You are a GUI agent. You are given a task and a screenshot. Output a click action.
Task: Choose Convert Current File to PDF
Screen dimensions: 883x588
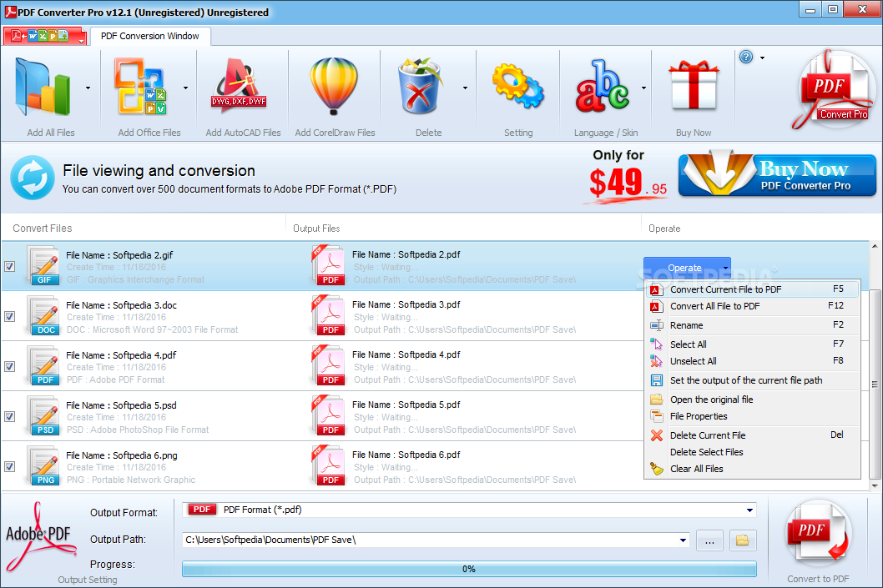tap(752, 289)
